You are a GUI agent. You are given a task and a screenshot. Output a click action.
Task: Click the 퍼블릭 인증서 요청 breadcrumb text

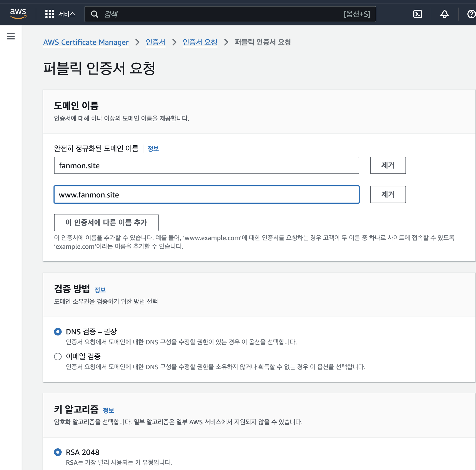click(263, 42)
